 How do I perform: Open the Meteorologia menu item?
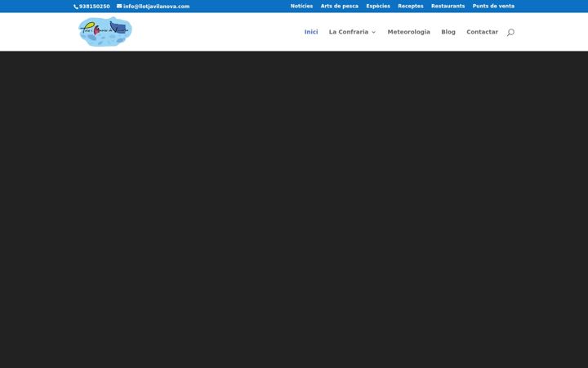(409, 32)
